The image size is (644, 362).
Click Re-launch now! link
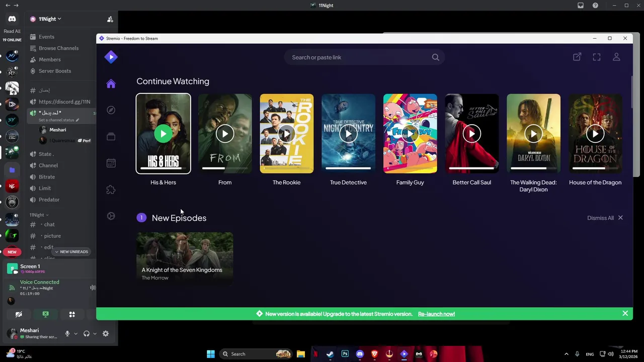(x=436, y=314)
